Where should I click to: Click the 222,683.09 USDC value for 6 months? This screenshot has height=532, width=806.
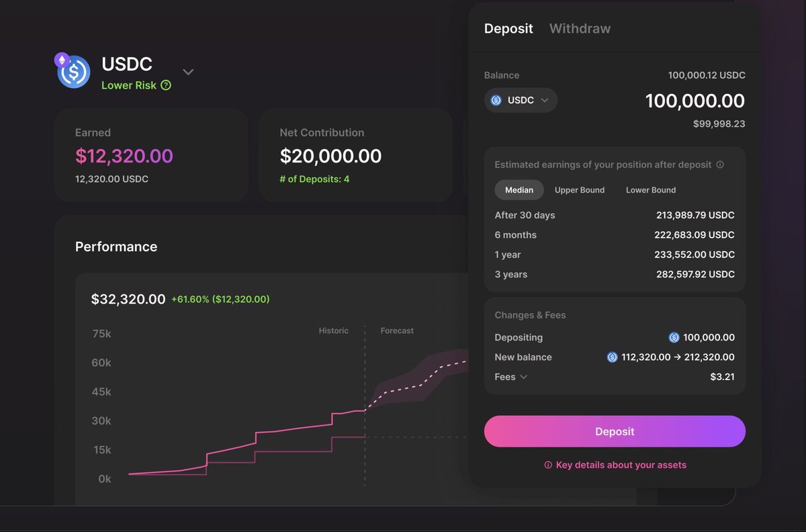click(x=695, y=235)
